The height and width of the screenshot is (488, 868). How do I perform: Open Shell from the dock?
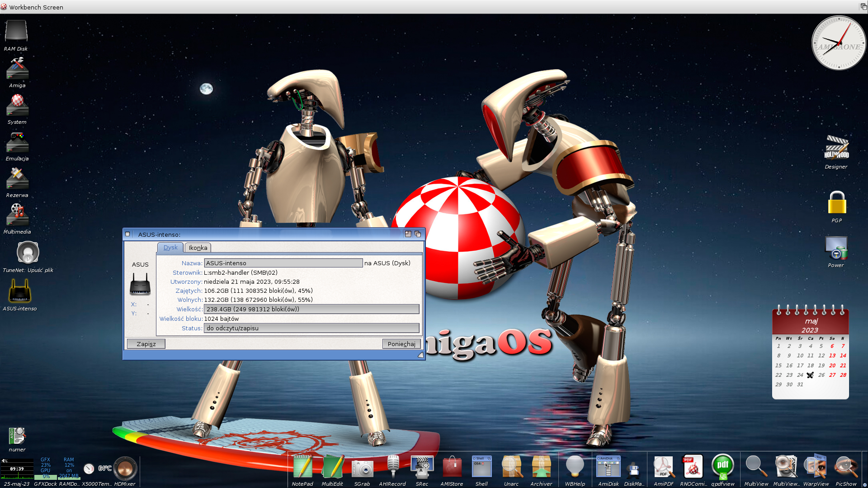(481, 467)
